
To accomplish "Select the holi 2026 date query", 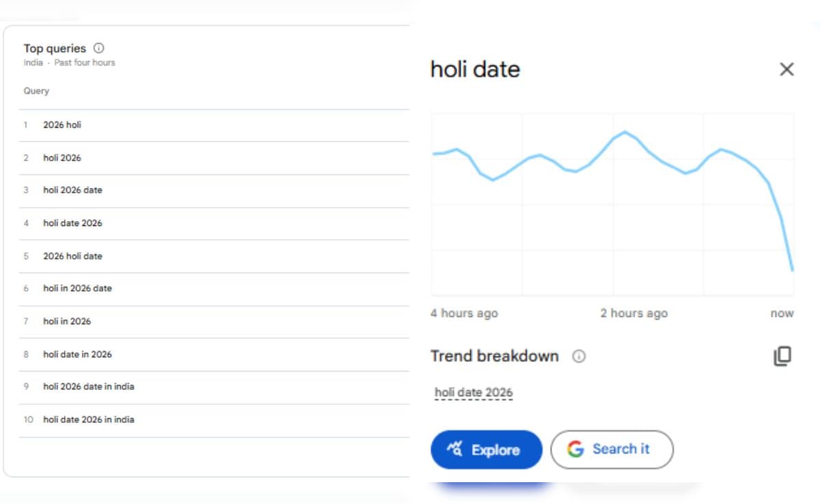I will [72, 190].
